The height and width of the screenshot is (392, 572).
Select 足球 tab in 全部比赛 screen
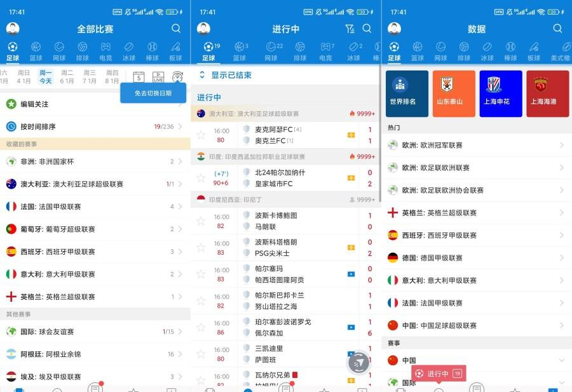(x=13, y=51)
